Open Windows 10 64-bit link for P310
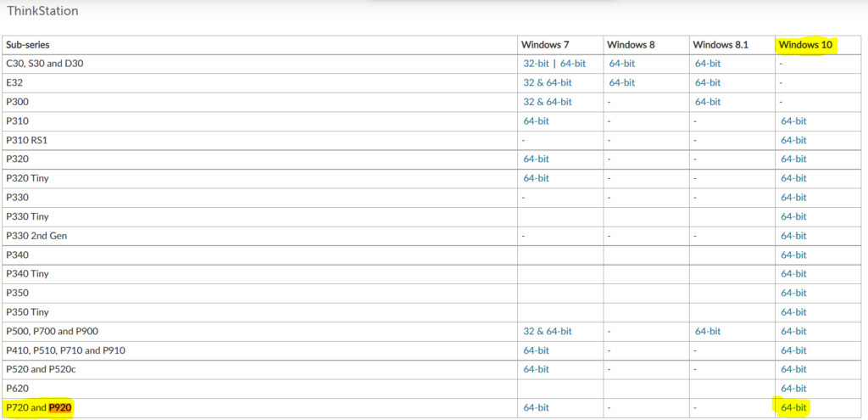The image size is (868, 420). point(793,120)
